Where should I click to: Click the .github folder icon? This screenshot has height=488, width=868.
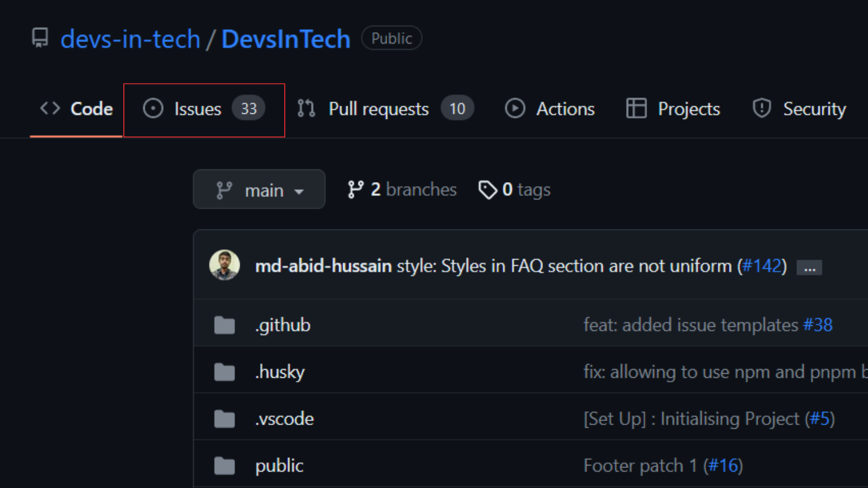[224, 325]
